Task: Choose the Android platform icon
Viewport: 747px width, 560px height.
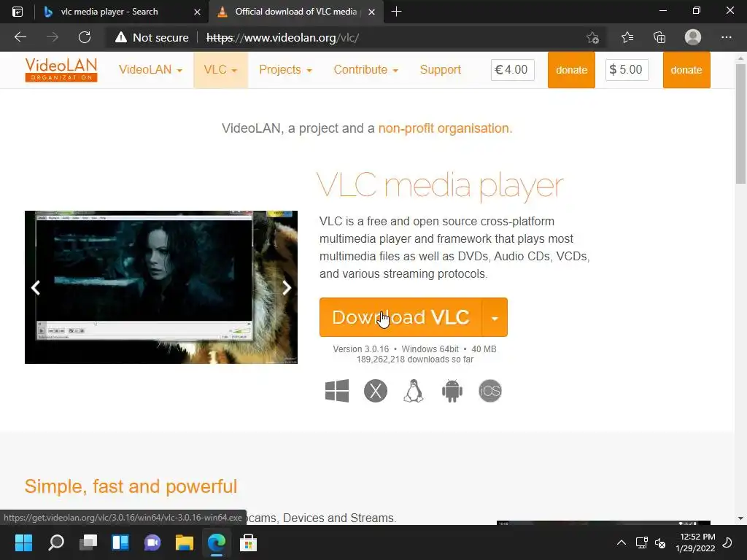Action: [x=452, y=391]
